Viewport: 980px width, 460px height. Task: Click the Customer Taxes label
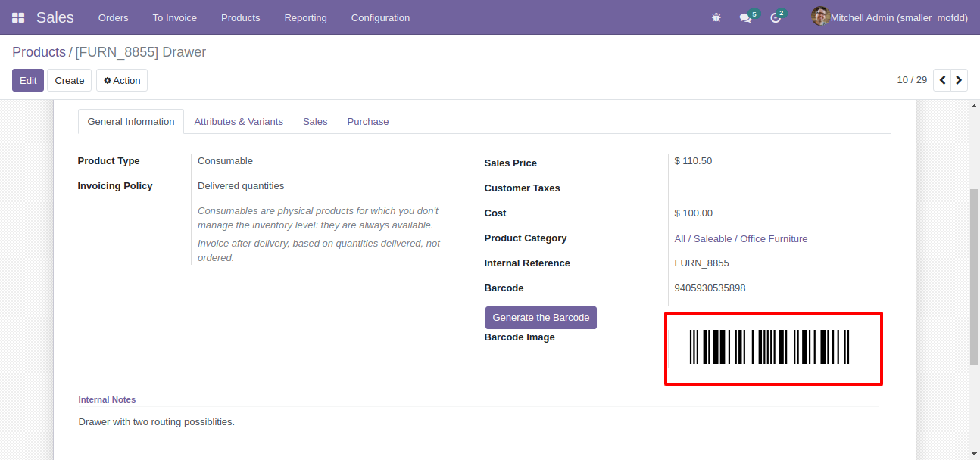point(522,188)
